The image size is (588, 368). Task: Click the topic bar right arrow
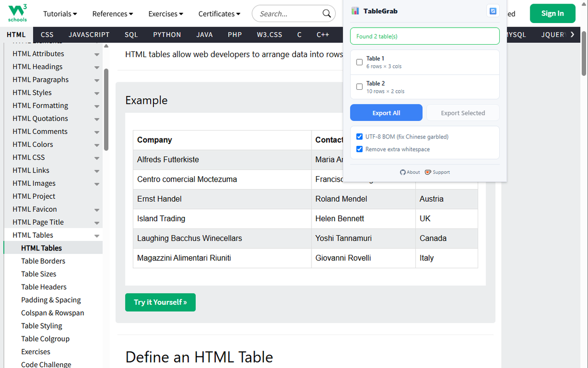[572, 34]
